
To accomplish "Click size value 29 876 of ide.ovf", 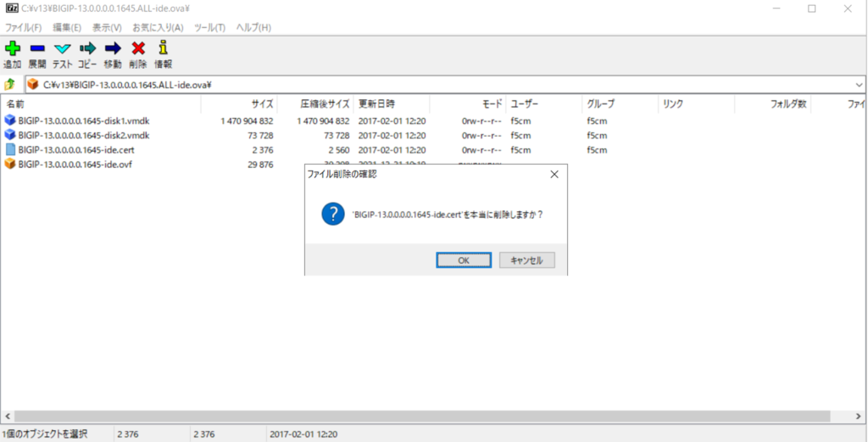I will 260,165.
